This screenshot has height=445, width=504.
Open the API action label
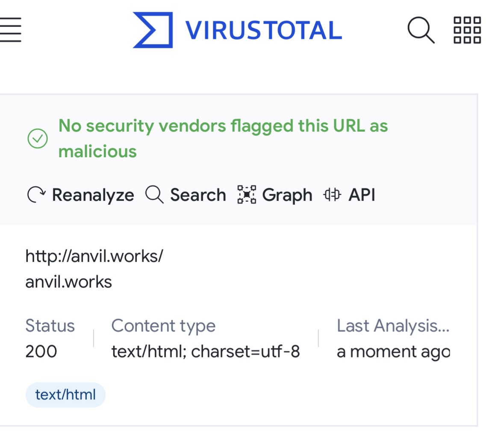[x=362, y=195]
